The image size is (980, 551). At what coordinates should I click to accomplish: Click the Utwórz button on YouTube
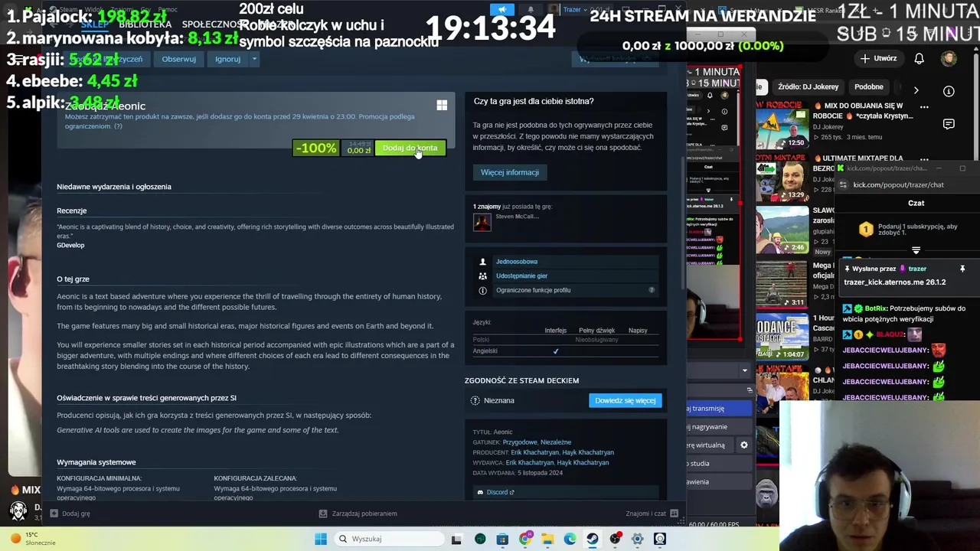click(878, 58)
